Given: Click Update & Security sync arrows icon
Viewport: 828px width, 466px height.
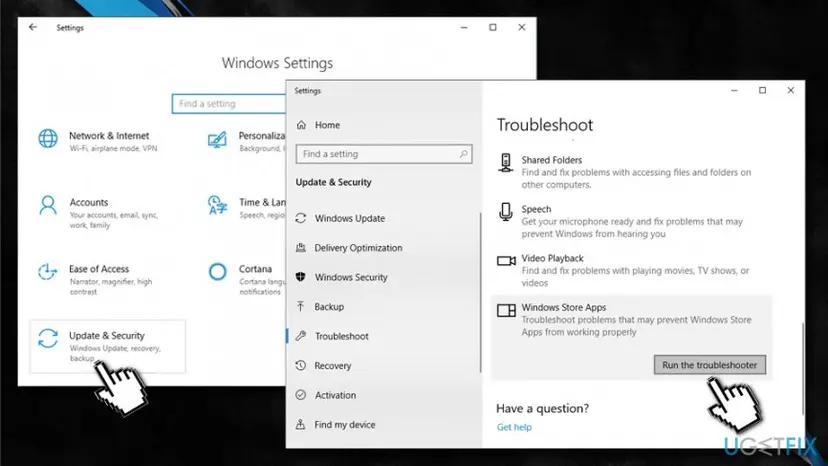Looking at the screenshot, I should 48,339.
